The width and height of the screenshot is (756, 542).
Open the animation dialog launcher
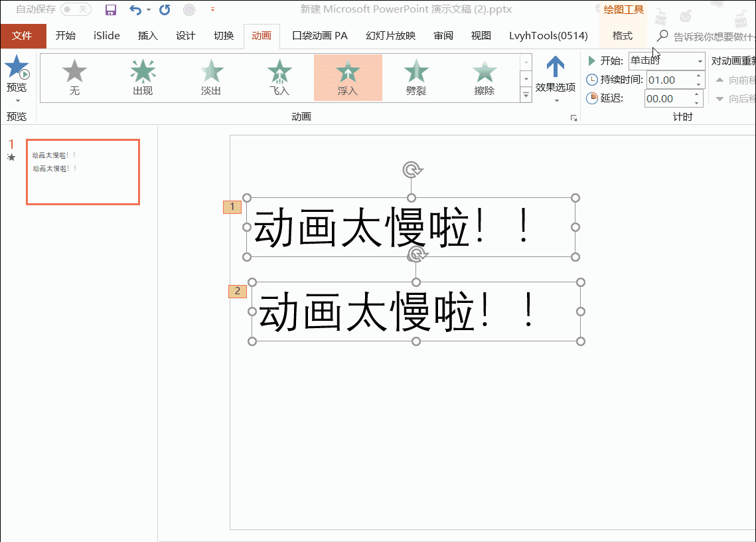point(573,118)
